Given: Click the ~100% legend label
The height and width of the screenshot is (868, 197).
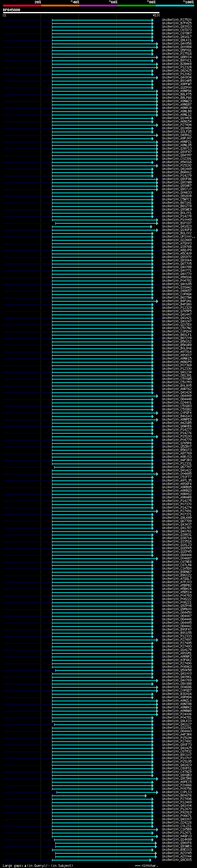Looking at the screenshot, I should (x=188, y=2).
